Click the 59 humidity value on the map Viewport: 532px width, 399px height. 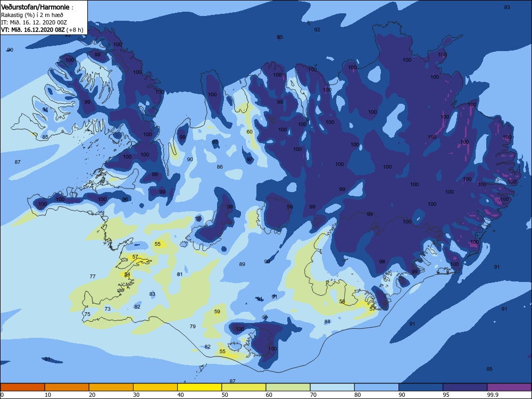pos(217,311)
